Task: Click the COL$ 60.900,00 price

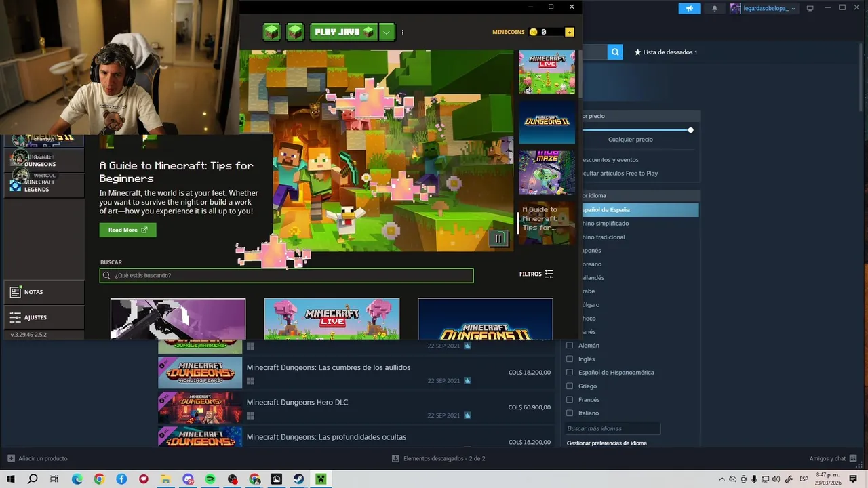Action: coord(530,407)
